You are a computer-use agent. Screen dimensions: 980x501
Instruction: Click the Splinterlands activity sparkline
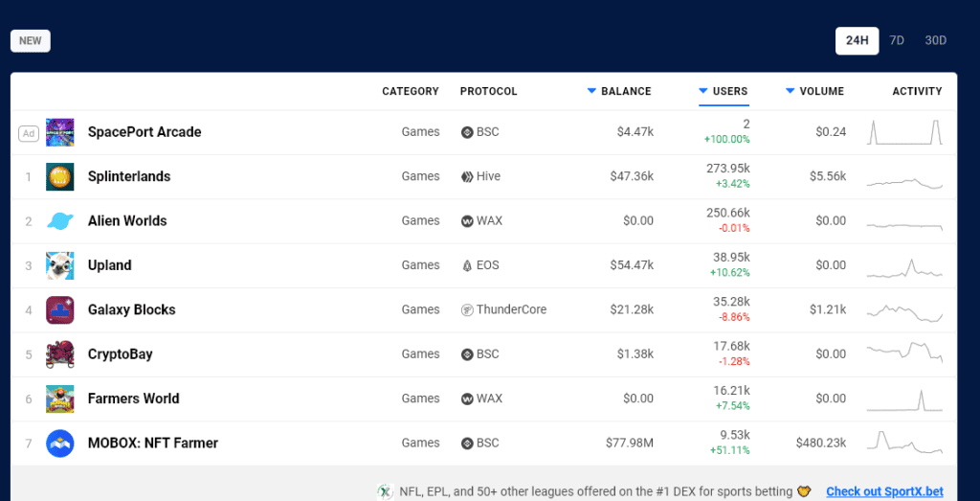click(x=904, y=183)
